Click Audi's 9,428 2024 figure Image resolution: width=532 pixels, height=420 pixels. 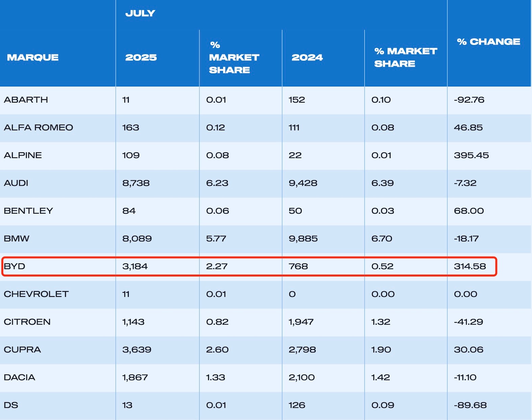pos(303,183)
